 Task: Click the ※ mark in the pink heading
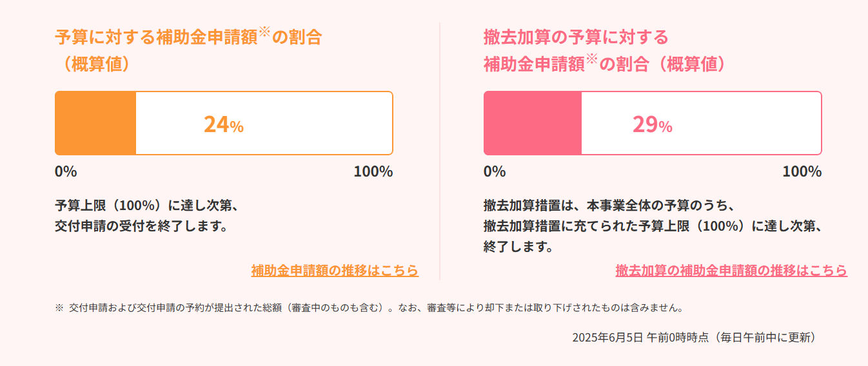pyautogui.click(x=593, y=59)
